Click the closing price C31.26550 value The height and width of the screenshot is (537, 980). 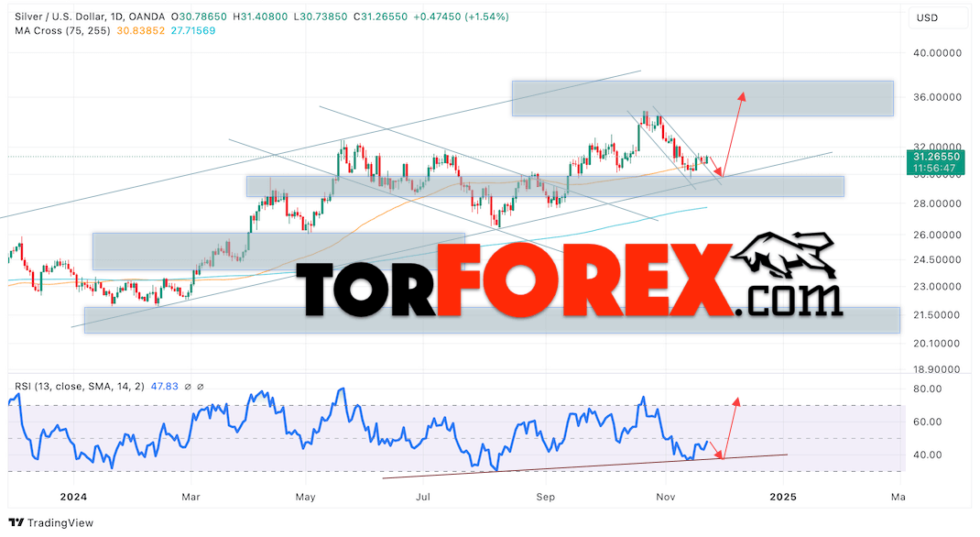pyautogui.click(x=380, y=16)
